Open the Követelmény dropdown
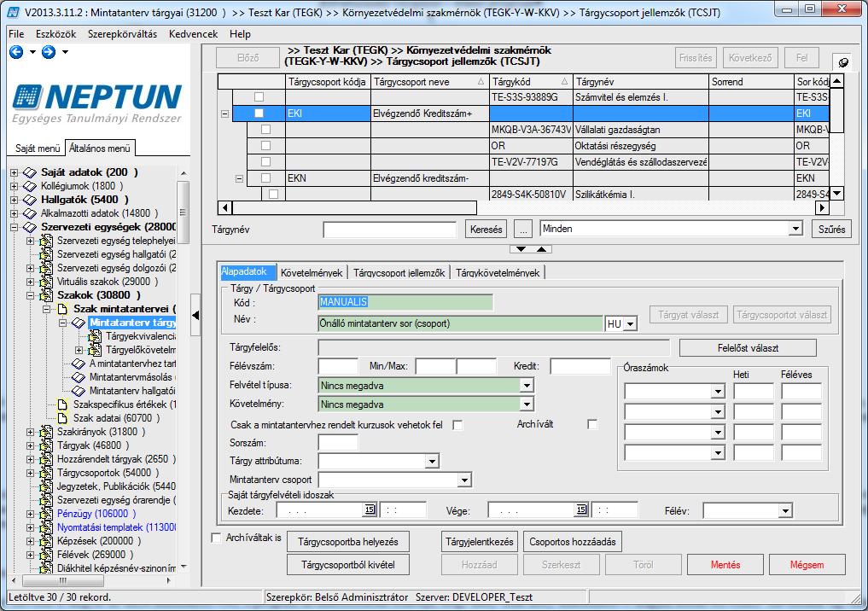Viewport: 868px width, 611px height. [527, 404]
